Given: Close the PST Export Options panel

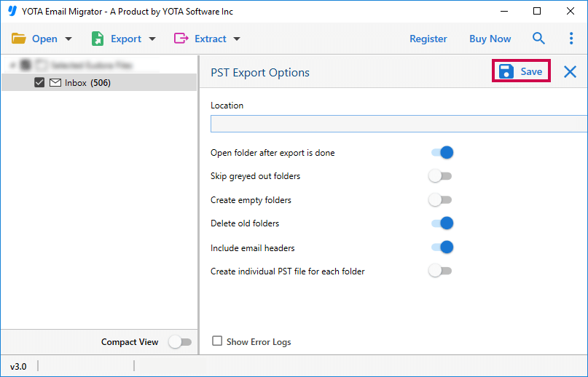Looking at the screenshot, I should coord(570,71).
